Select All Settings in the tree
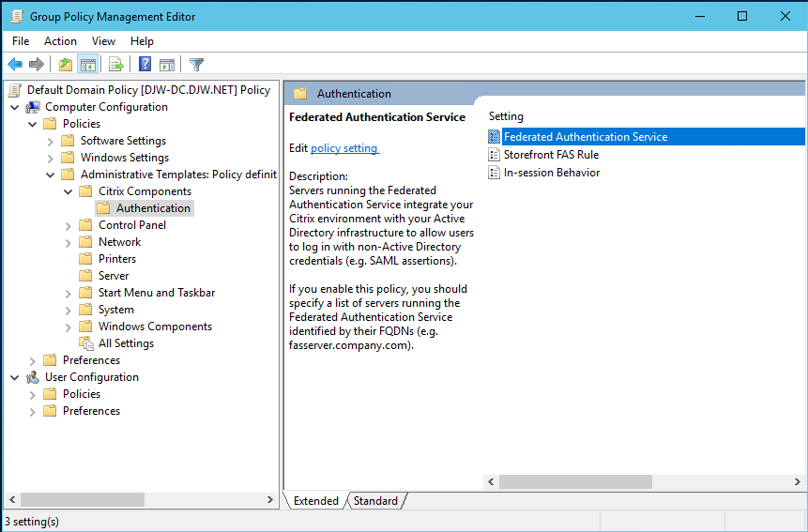The image size is (808, 532). pyautogui.click(x=126, y=343)
